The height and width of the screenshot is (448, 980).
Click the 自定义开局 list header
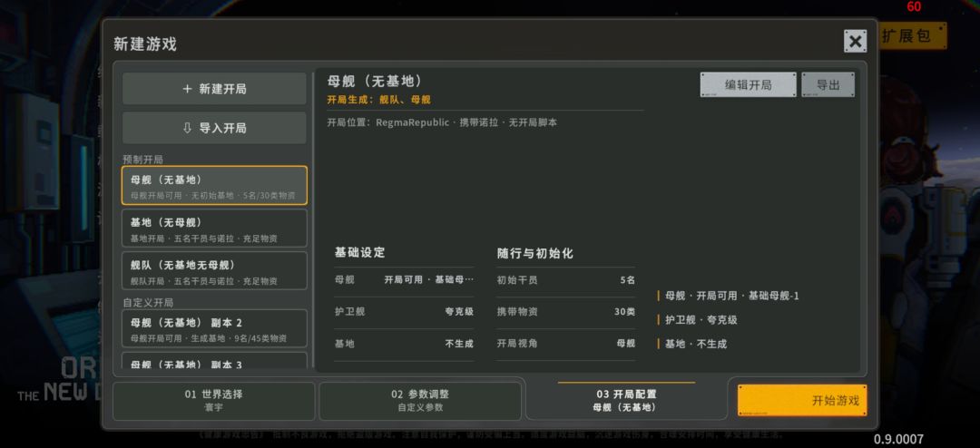[x=148, y=302]
